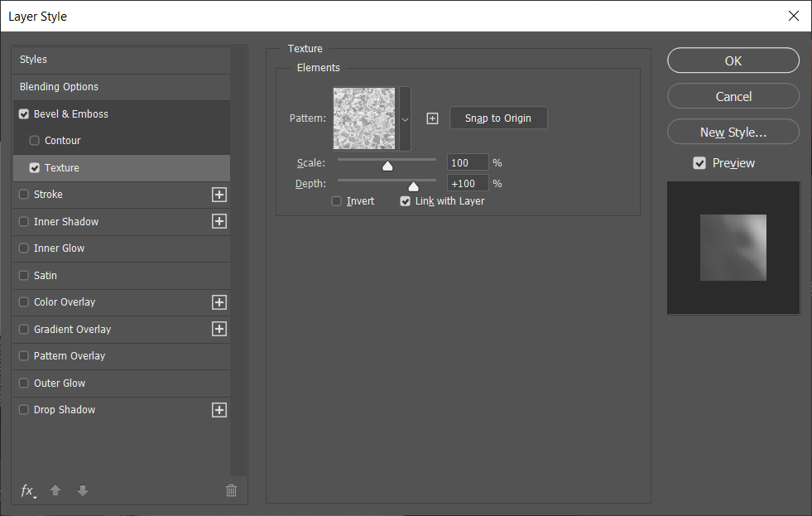Open the Pattern picker dropdown arrow
The image size is (812, 516).
[x=405, y=119]
